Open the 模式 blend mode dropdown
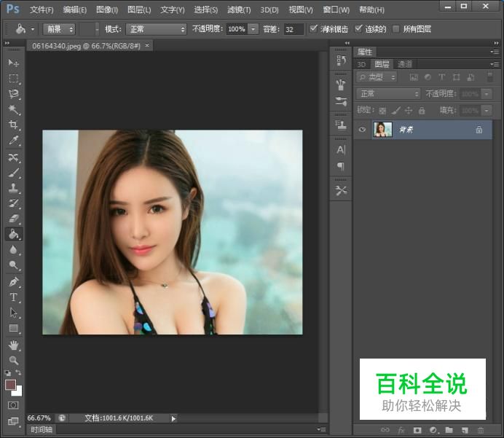The height and width of the screenshot is (438, 504). (x=157, y=29)
